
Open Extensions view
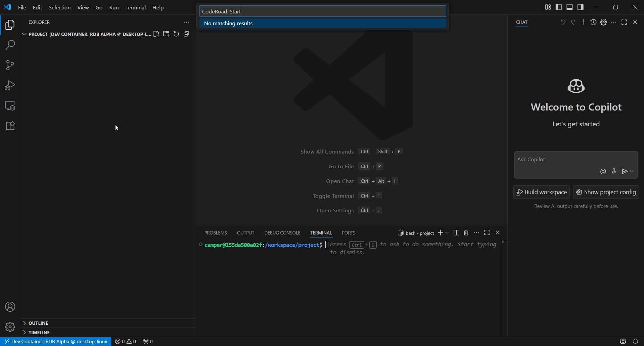click(x=10, y=126)
